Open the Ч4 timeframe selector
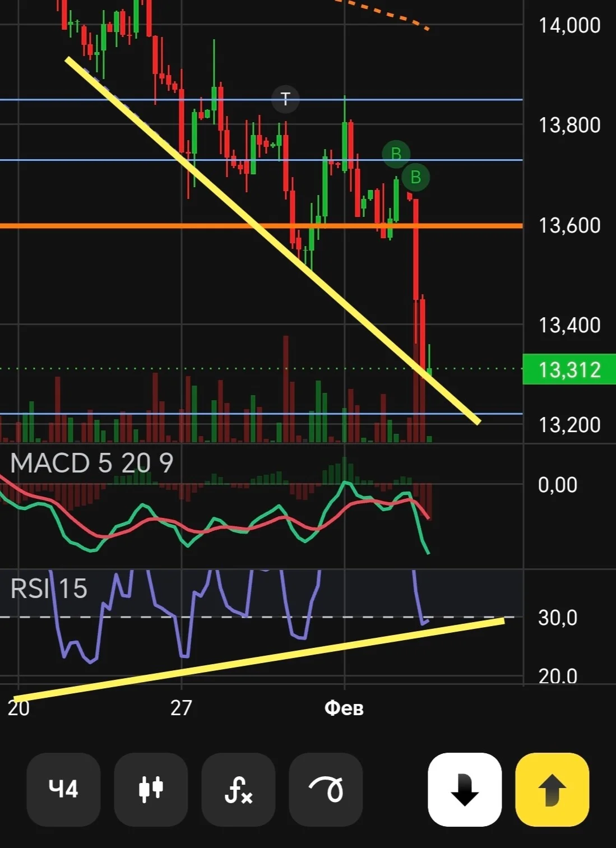The image size is (616, 848). (63, 789)
